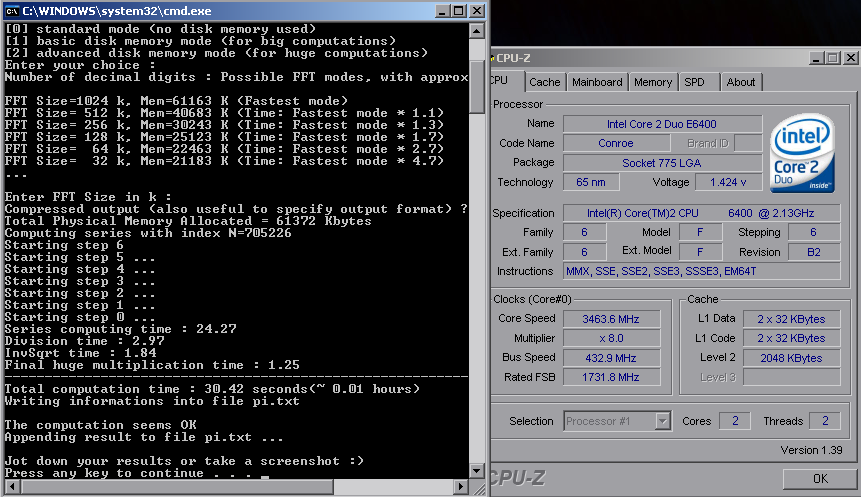Click the 'Total computation time : 30.42 seconds' line

click(212, 389)
